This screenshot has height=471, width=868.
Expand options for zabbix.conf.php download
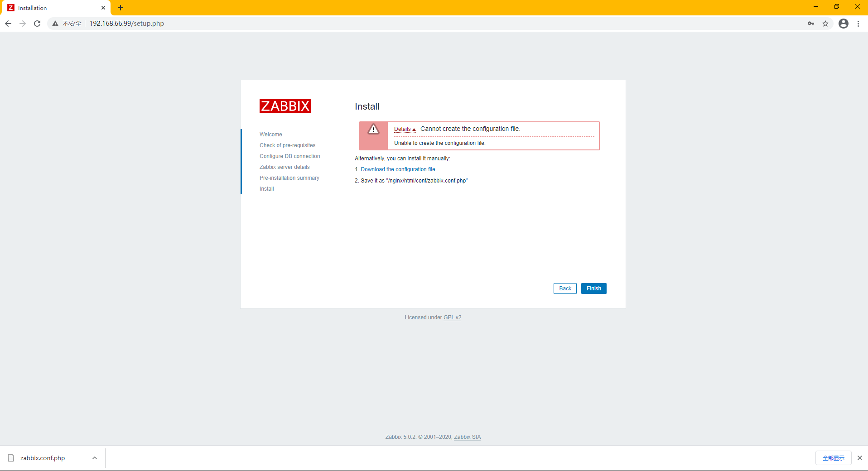pyautogui.click(x=95, y=458)
